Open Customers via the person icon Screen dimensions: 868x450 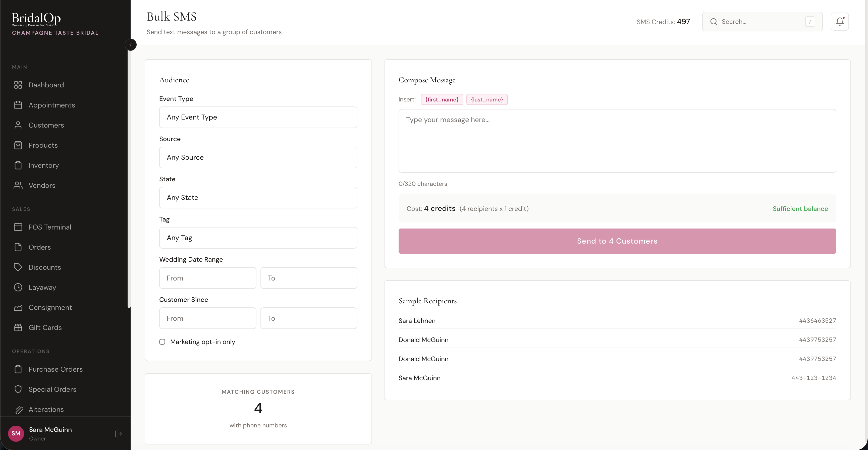(x=19, y=125)
